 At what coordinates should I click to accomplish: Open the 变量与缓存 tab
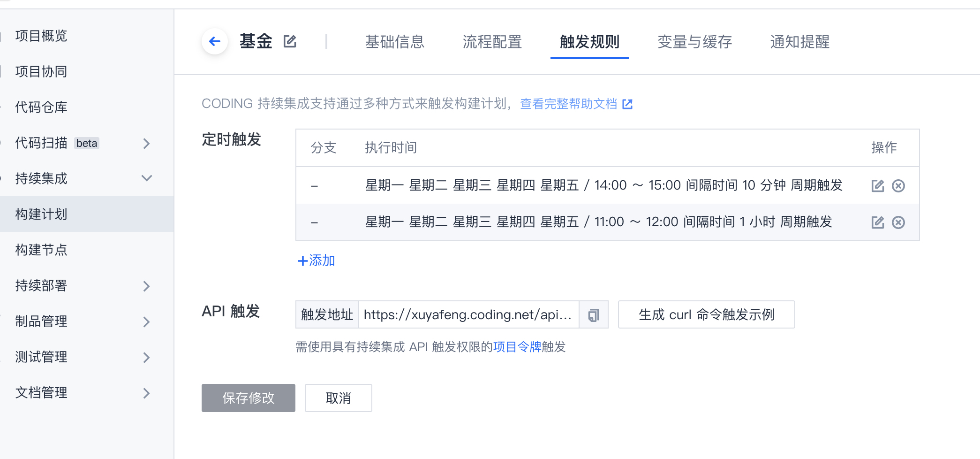click(694, 42)
